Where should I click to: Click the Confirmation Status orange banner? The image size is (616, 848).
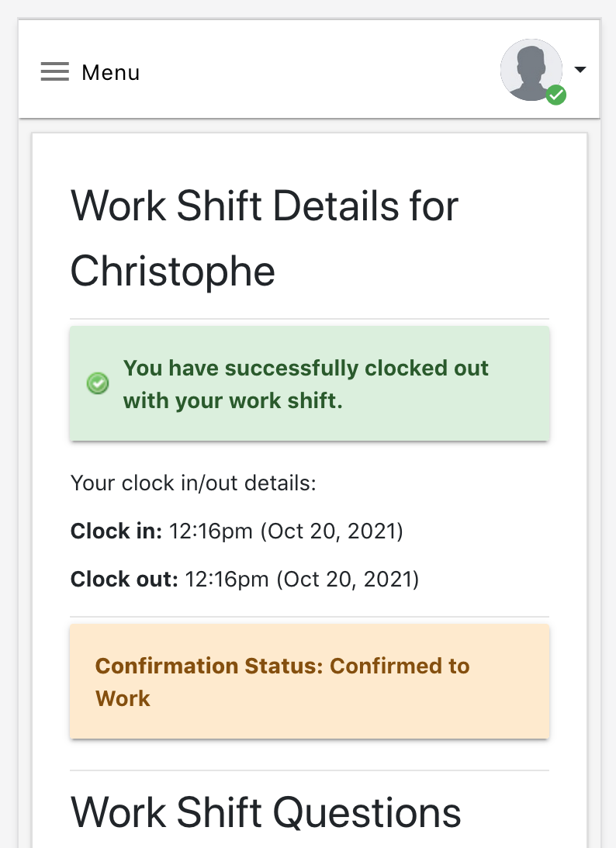tap(310, 681)
